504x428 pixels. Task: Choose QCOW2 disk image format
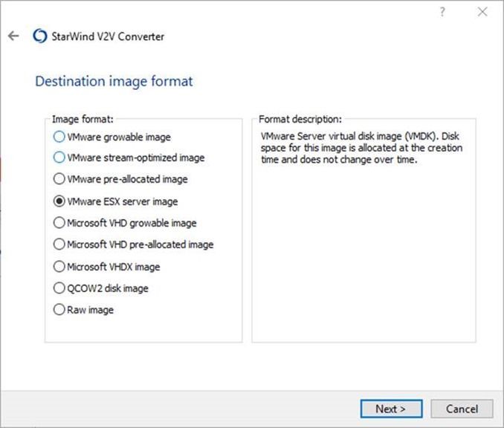click(x=100, y=288)
